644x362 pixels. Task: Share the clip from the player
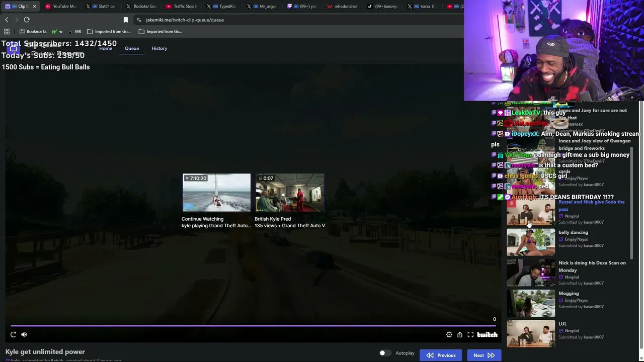coord(460,335)
